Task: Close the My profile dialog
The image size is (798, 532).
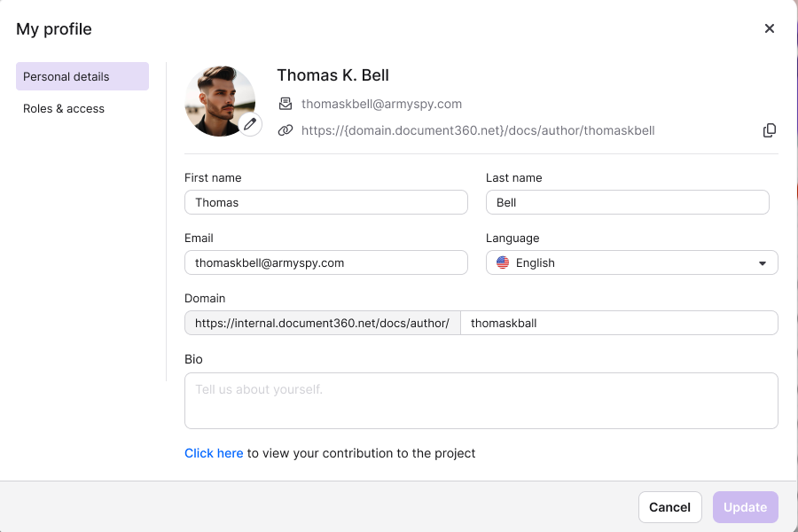Action: click(x=769, y=28)
